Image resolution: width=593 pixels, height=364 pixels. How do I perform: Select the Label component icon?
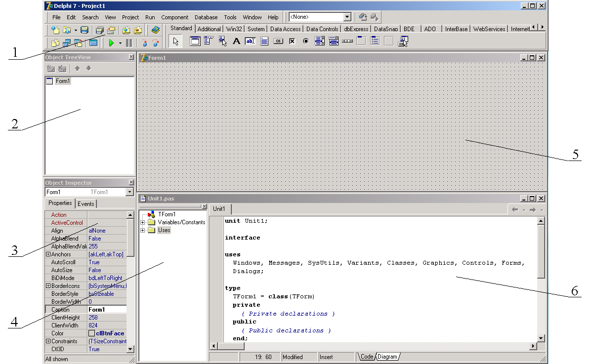(x=236, y=41)
